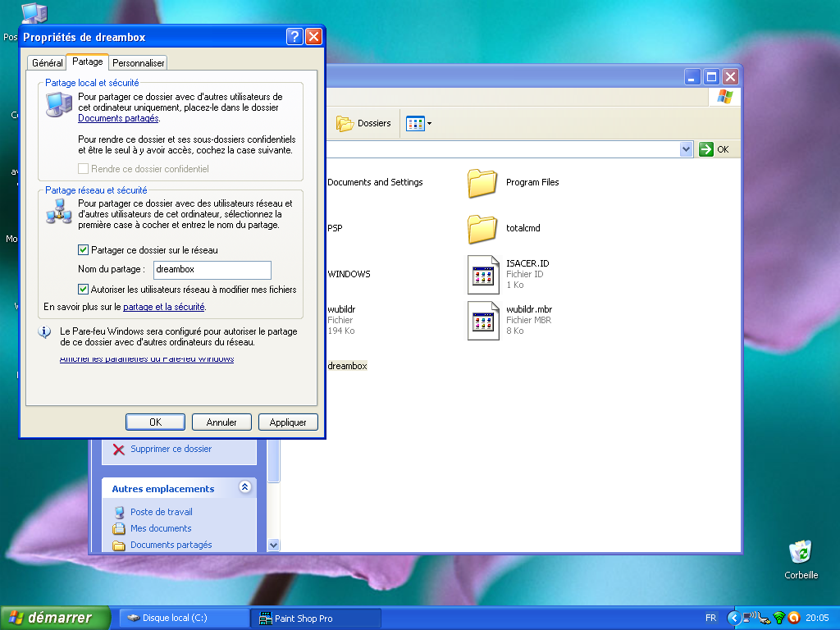Click the Mes documents folder icon

click(x=119, y=529)
